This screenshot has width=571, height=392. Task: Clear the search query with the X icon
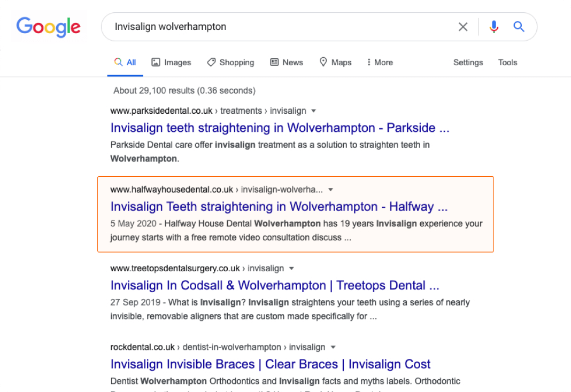pyautogui.click(x=462, y=26)
